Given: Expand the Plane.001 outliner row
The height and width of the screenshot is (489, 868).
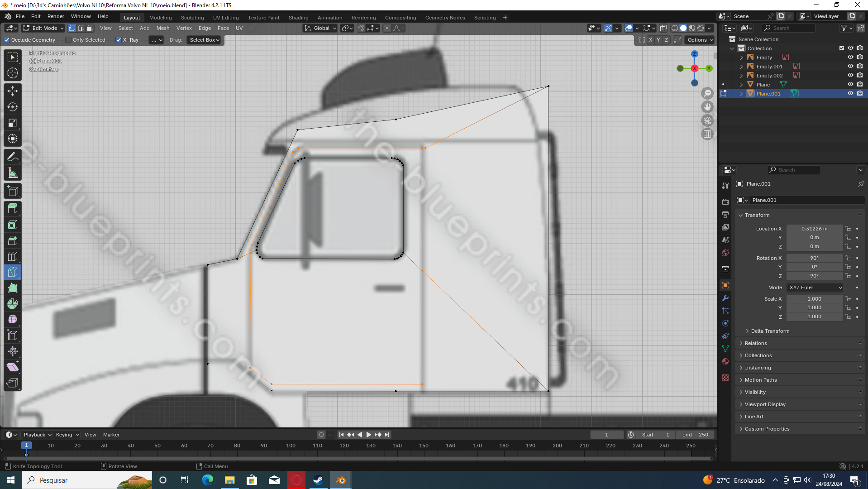Looking at the screenshot, I should click(x=741, y=94).
